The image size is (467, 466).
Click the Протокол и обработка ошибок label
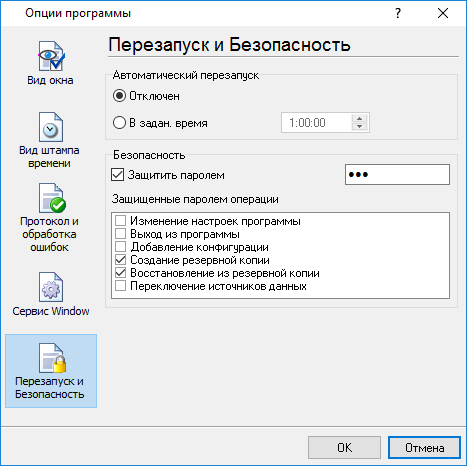(x=49, y=234)
